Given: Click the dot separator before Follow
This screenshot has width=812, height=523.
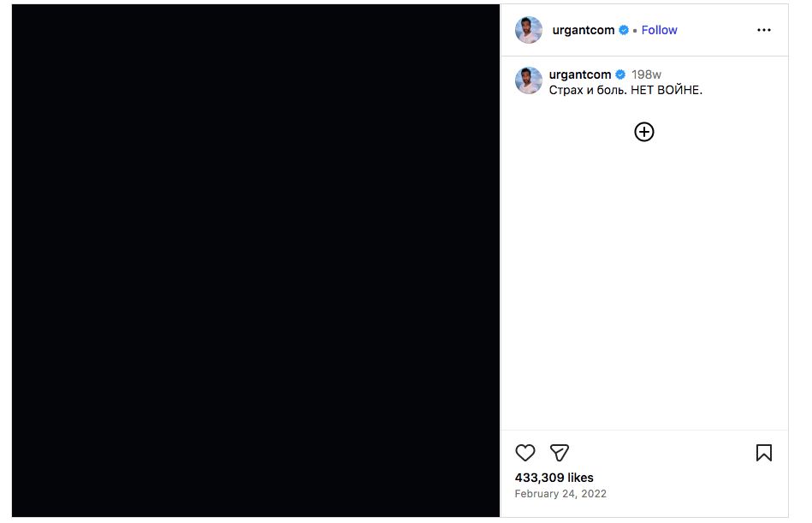Looking at the screenshot, I should (x=635, y=30).
